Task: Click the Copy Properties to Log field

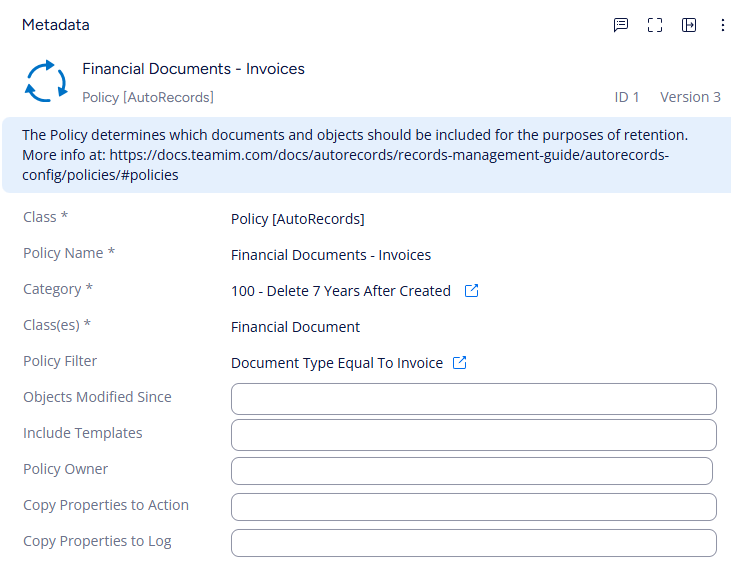Action: click(x=473, y=542)
